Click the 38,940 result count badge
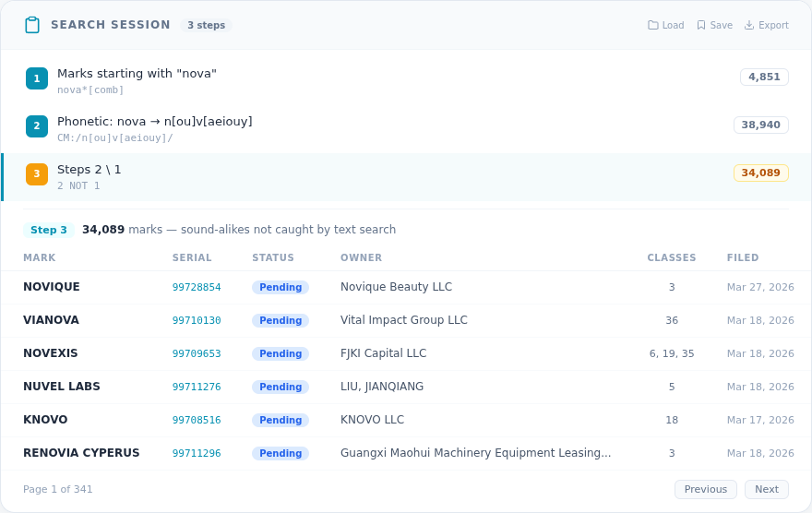This screenshot has height=513, width=812. coord(760,125)
